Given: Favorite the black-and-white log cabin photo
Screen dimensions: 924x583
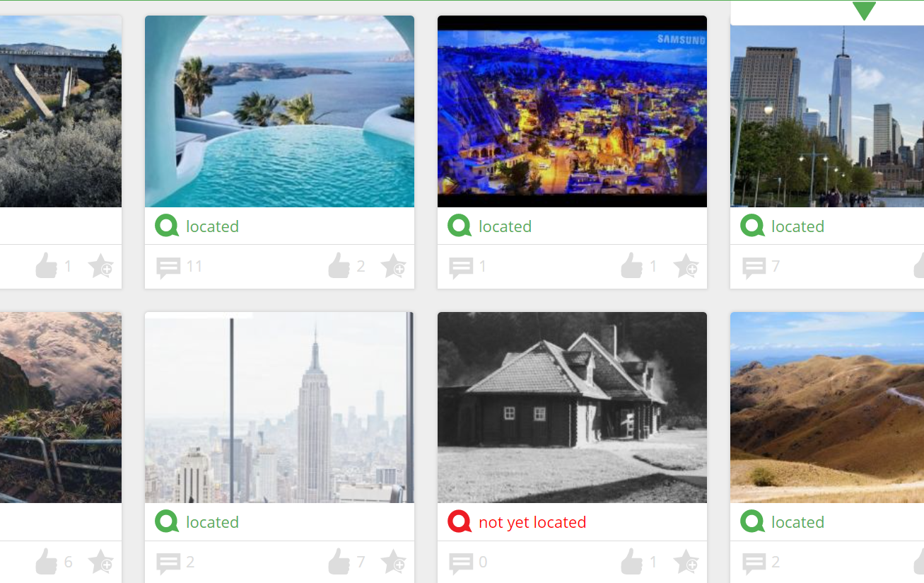Looking at the screenshot, I should pos(686,562).
